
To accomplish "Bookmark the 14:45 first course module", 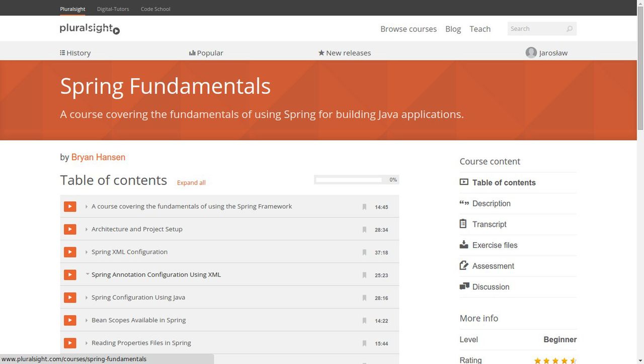I will pos(364,207).
